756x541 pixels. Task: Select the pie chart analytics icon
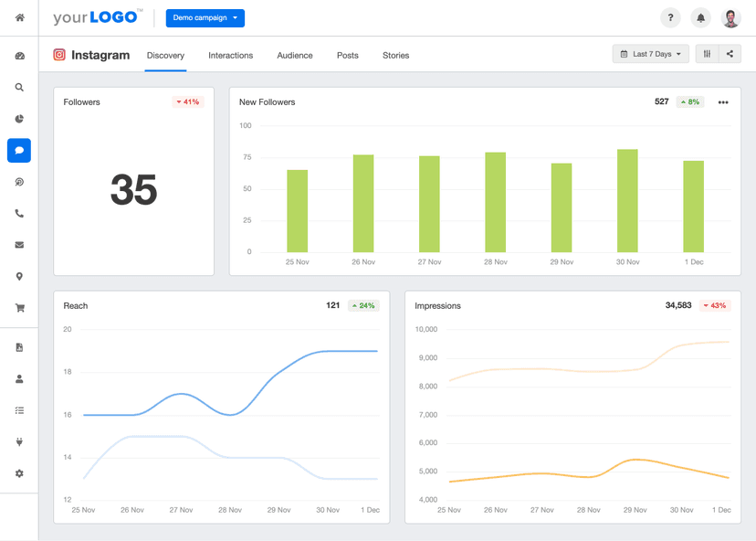(19, 119)
